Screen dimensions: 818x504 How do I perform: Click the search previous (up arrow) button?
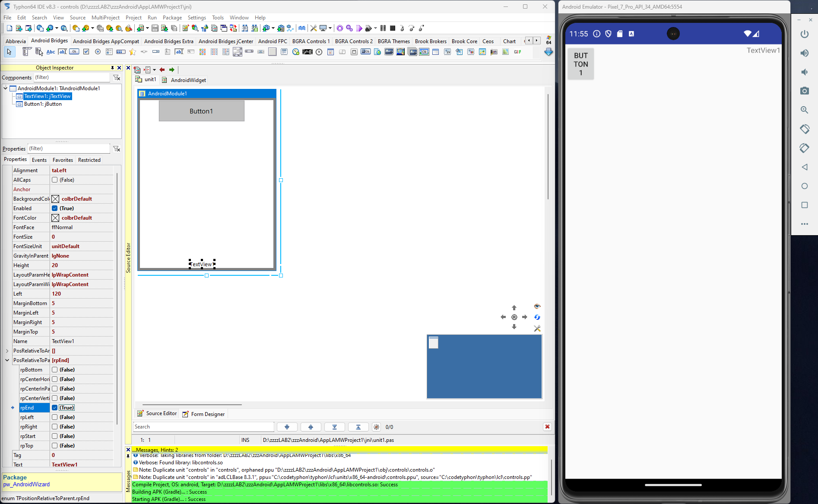click(311, 427)
